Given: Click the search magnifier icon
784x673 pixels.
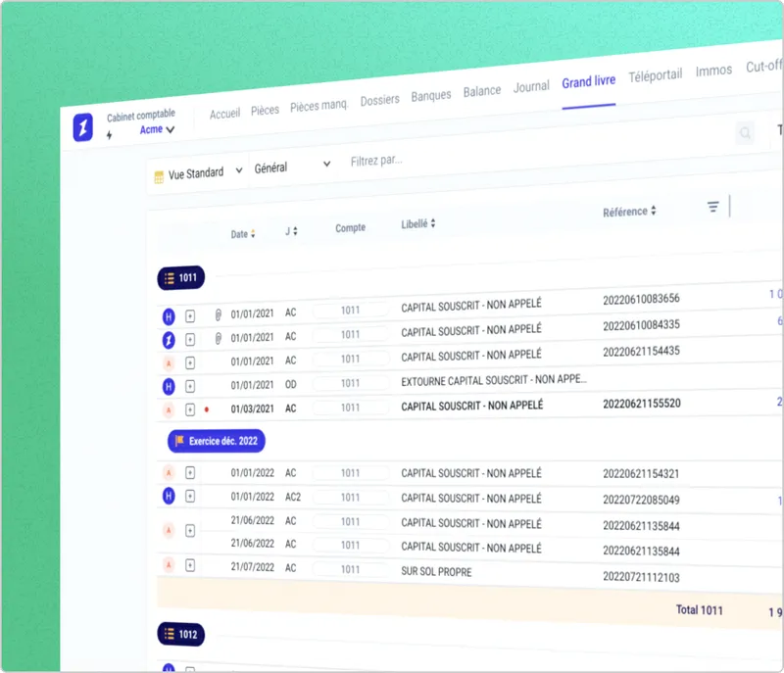Looking at the screenshot, I should pyautogui.click(x=746, y=134).
